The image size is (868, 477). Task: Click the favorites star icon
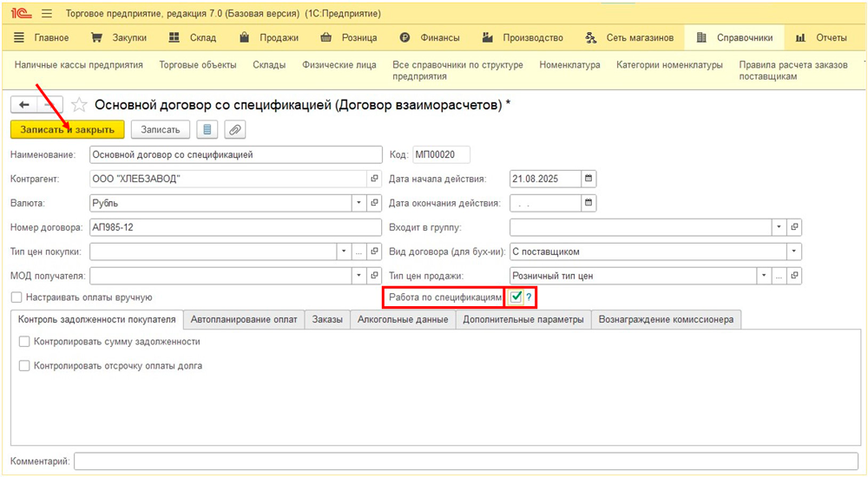(x=79, y=105)
